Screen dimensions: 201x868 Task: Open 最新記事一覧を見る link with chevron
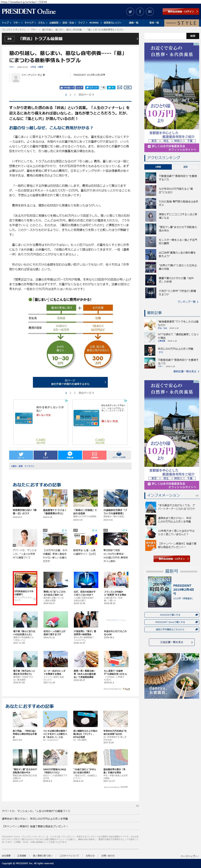(x=186, y=371)
